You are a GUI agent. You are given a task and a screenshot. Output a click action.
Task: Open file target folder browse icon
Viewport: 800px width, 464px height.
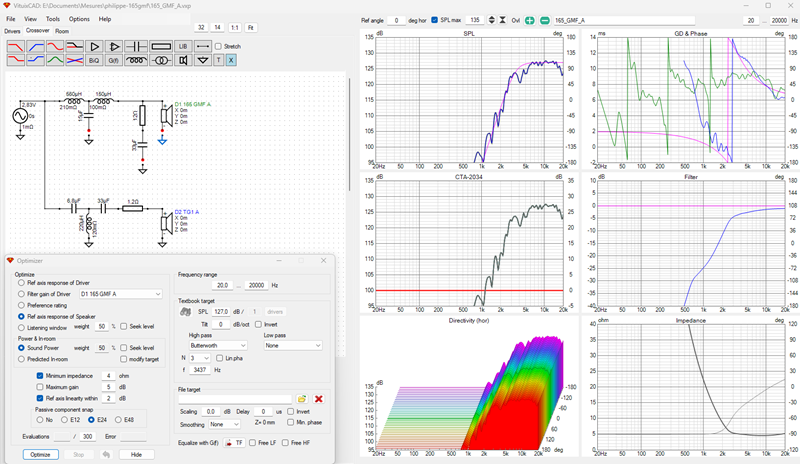tap(302, 399)
